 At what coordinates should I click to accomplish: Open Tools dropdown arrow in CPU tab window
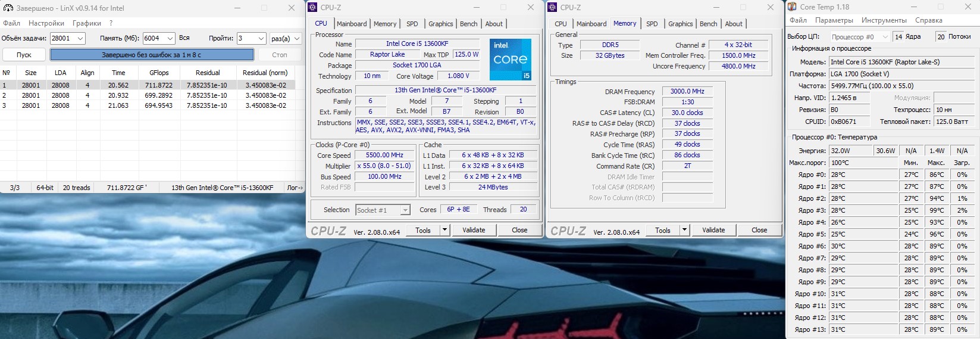pyautogui.click(x=444, y=230)
